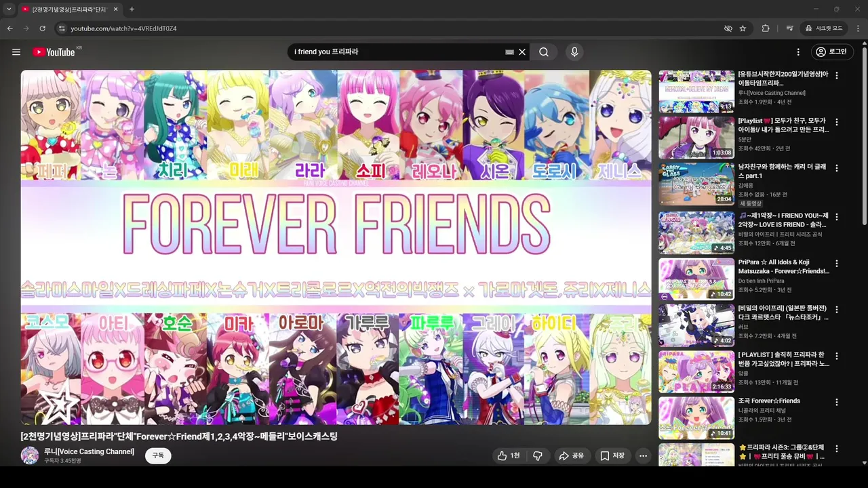The image size is (868, 488).
Task: Open the 10:42 PriPara All Idols thumbnail
Action: tap(696, 279)
